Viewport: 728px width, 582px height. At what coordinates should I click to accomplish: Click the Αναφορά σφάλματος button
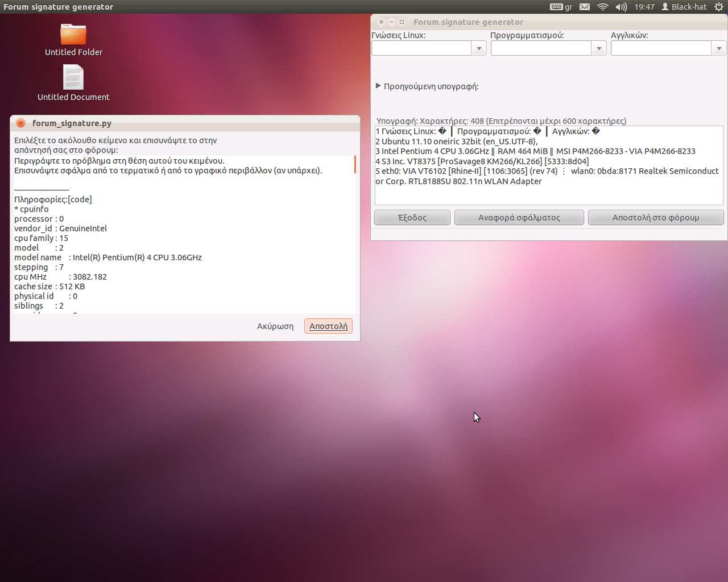(519, 218)
